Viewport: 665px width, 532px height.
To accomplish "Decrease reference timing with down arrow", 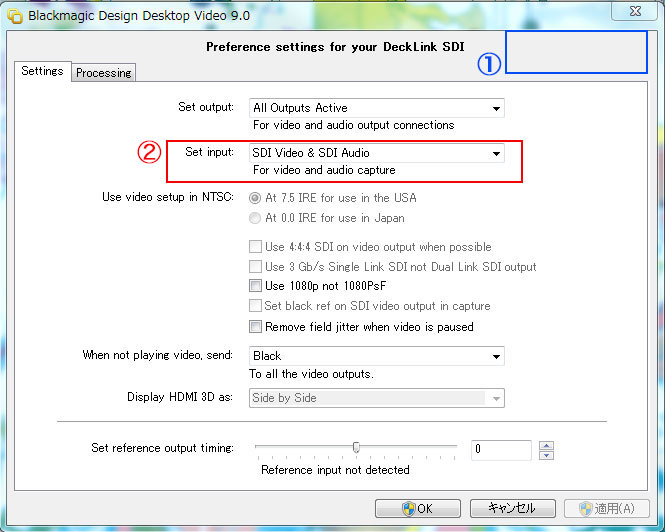I will (x=546, y=455).
